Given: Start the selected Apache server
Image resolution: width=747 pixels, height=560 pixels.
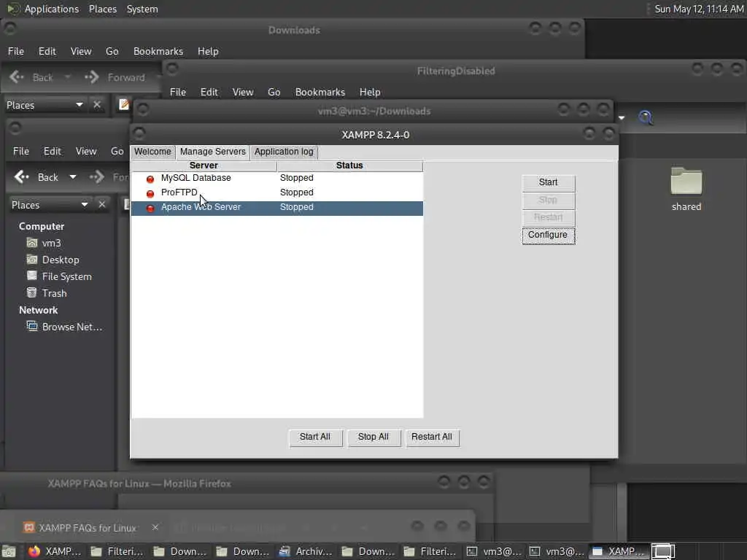Looking at the screenshot, I should click(x=549, y=182).
